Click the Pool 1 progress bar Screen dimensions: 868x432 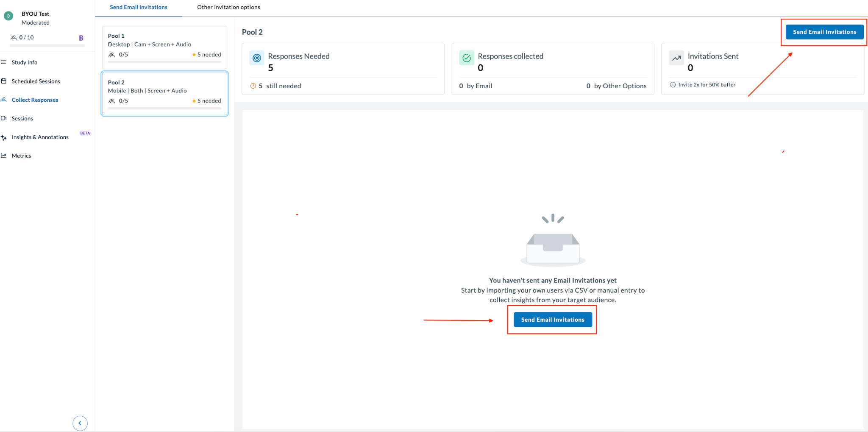[164, 62]
